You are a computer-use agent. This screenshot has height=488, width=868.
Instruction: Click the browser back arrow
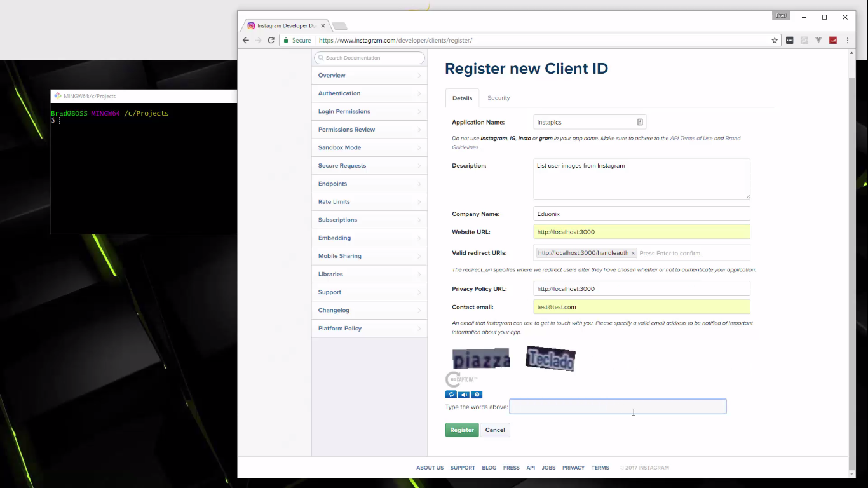click(246, 40)
